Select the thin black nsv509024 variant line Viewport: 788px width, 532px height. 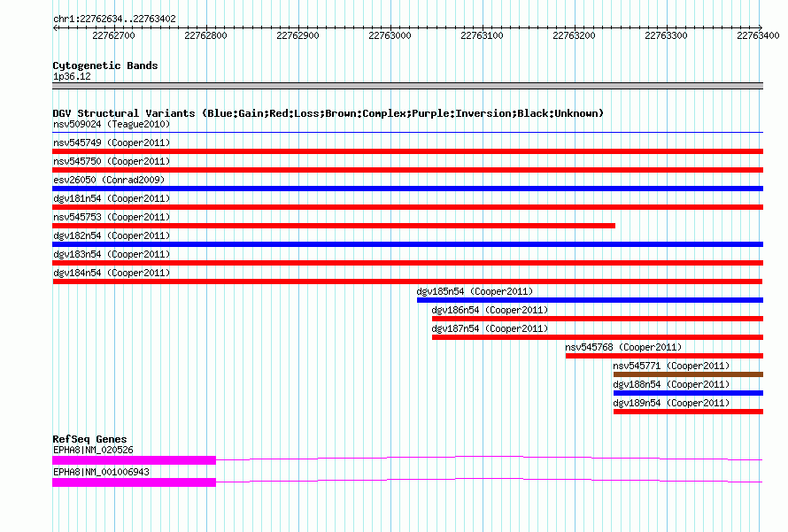[x=407, y=133]
